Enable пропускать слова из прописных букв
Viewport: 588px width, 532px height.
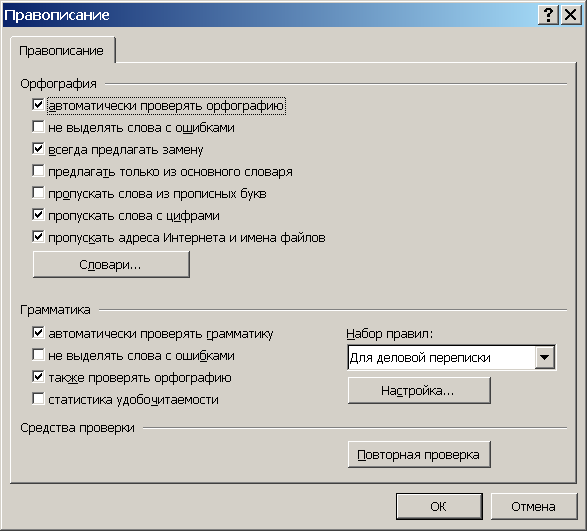[38, 193]
